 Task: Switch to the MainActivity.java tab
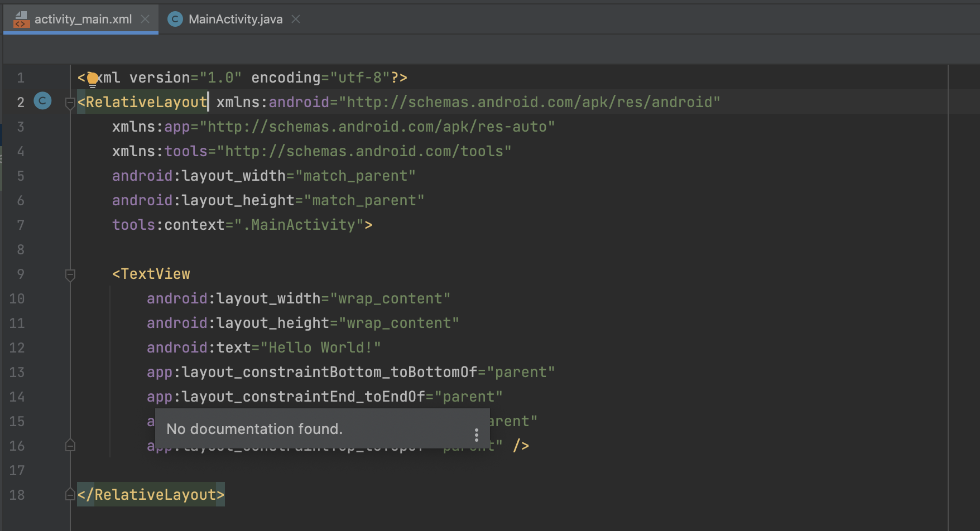[x=235, y=20]
